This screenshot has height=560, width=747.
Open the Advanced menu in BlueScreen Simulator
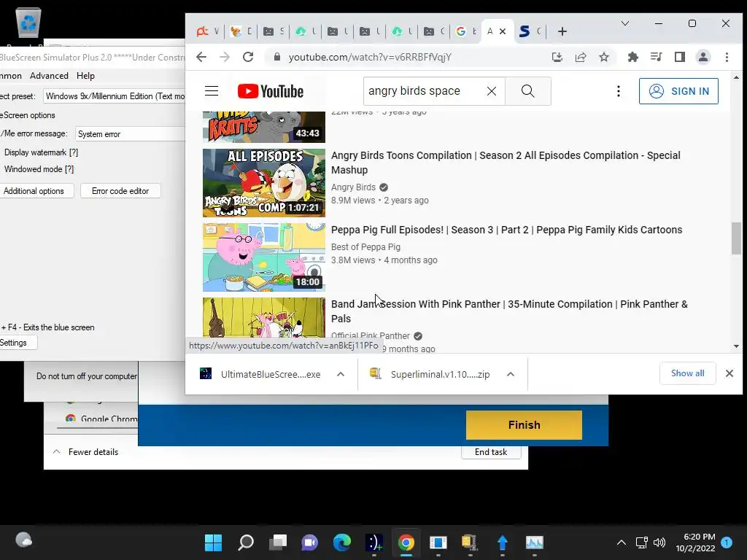click(49, 76)
